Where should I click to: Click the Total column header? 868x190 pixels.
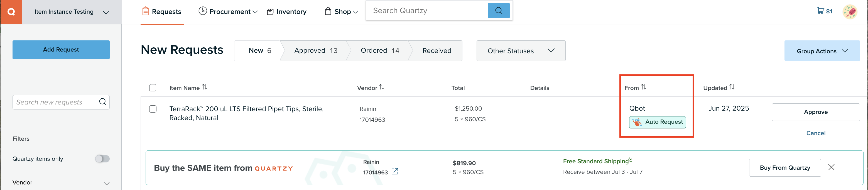point(458,88)
